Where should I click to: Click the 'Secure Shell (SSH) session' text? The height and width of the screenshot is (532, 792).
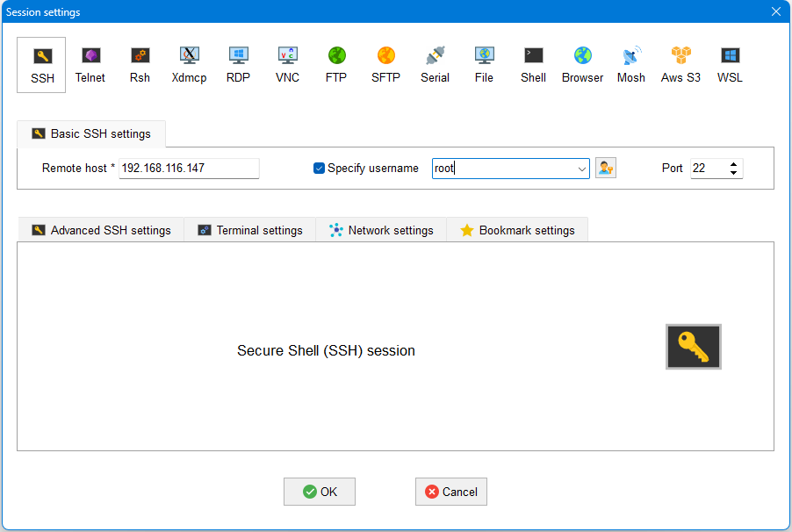(327, 350)
